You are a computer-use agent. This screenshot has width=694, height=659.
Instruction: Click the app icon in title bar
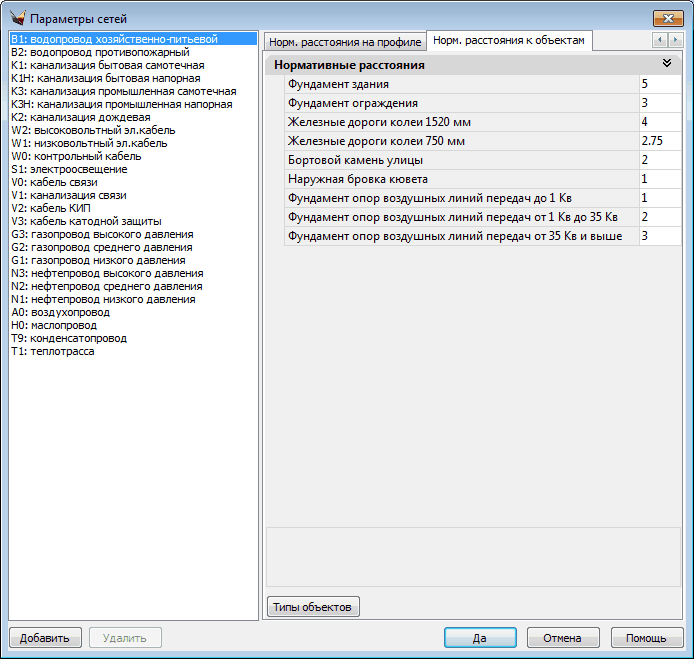point(17,19)
